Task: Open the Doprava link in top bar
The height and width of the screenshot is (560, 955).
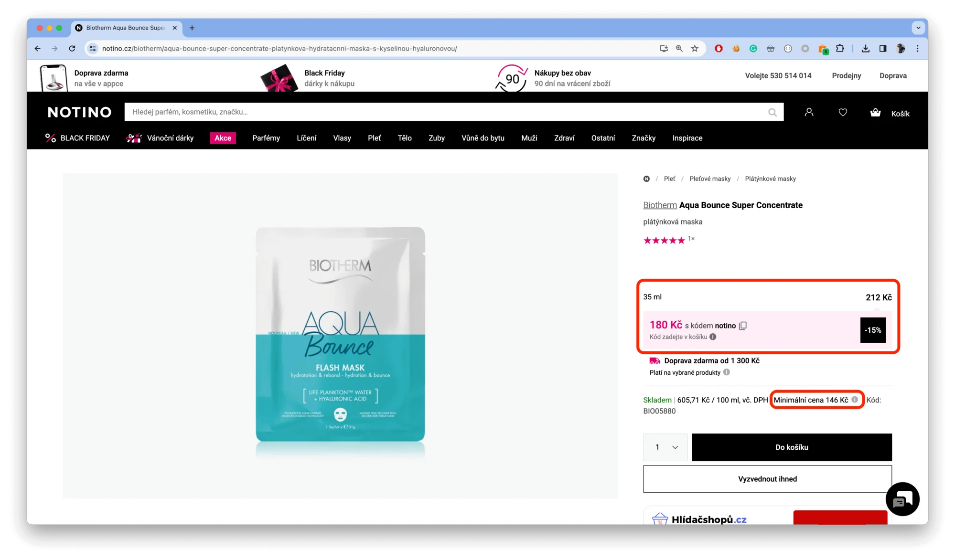Action: (893, 75)
